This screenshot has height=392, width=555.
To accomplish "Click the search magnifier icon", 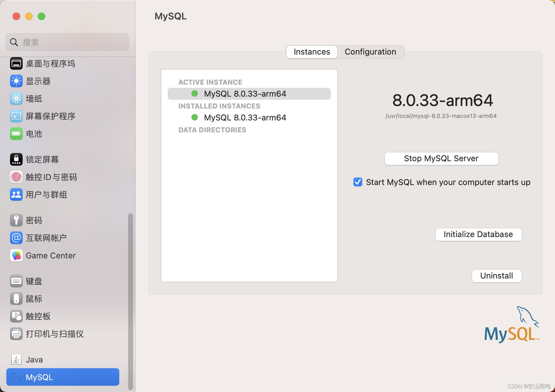I will pos(14,42).
